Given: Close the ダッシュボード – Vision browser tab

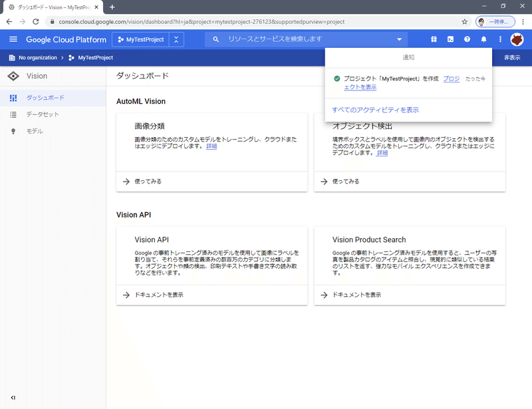Looking at the screenshot, I should [x=96, y=7].
